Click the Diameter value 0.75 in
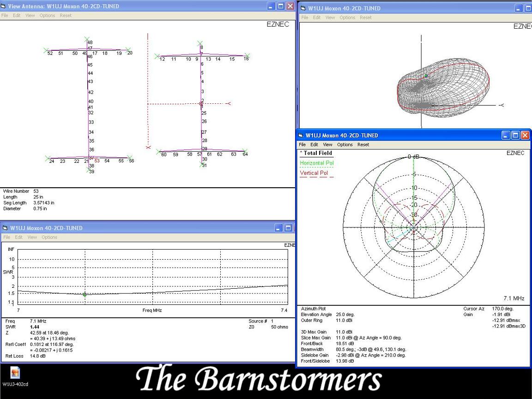Screen dimensions: 532x399 tap(40, 209)
